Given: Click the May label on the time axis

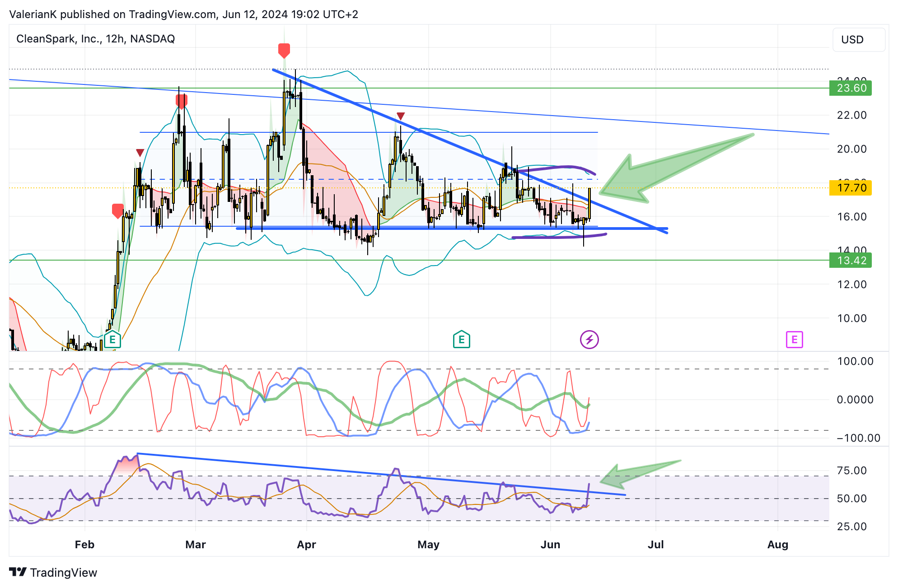Looking at the screenshot, I should tap(428, 545).
